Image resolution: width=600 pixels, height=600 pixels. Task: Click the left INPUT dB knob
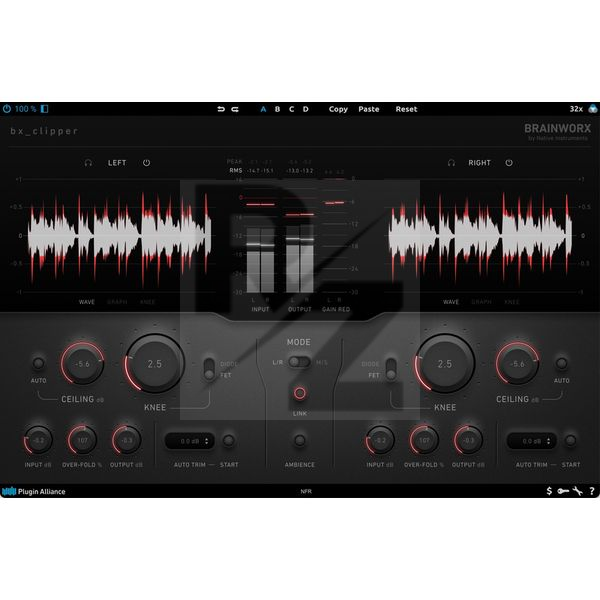(38, 440)
